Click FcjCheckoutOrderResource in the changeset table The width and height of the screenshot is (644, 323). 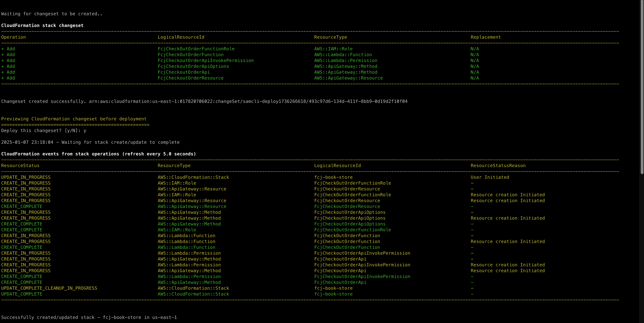pos(191,78)
